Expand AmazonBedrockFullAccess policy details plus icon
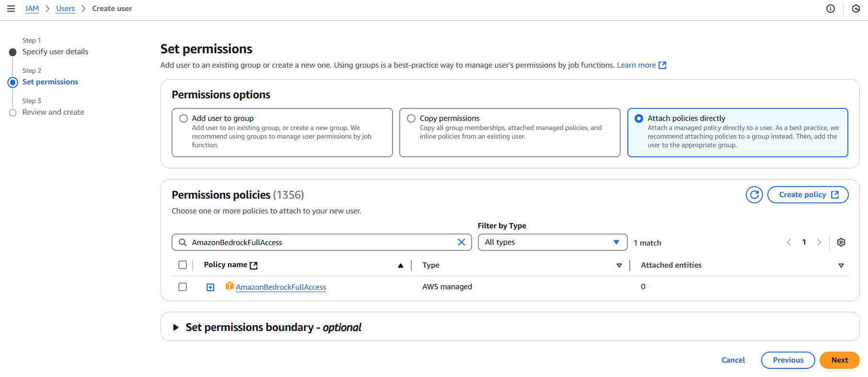Viewport: 868px width, 377px height. pyautogui.click(x=210, y=287)
